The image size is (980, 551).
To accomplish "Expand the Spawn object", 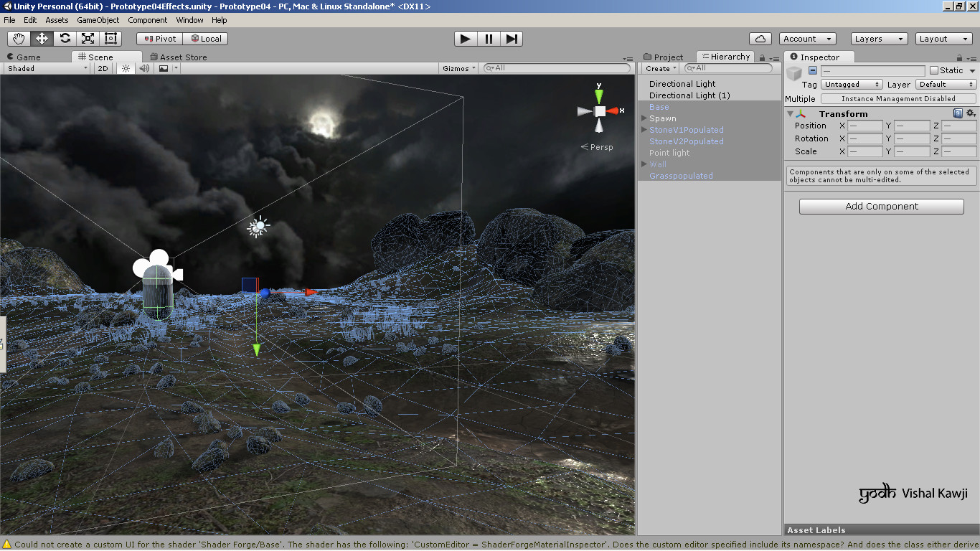I will (644, 118).
